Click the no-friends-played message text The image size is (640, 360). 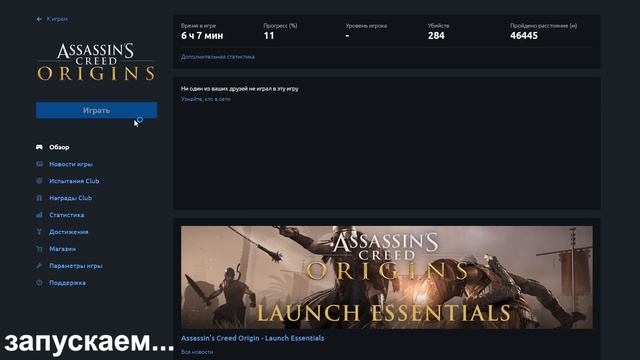point(240,89)
